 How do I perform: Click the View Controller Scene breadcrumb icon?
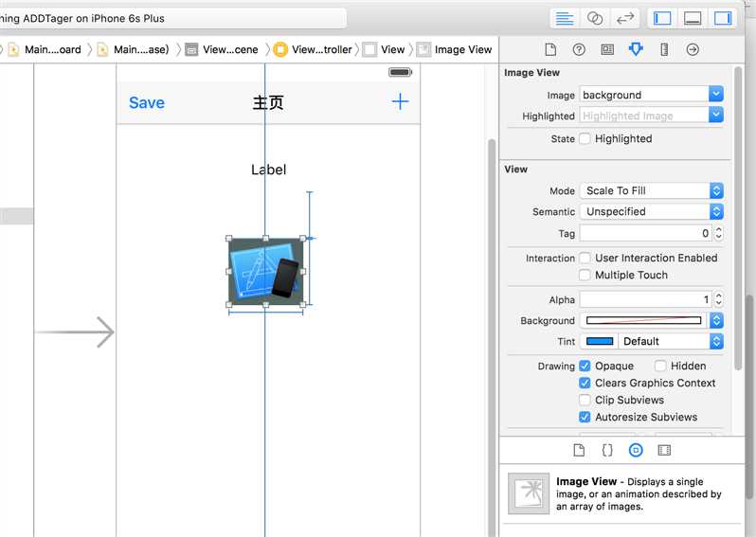[x=191, y=49]
